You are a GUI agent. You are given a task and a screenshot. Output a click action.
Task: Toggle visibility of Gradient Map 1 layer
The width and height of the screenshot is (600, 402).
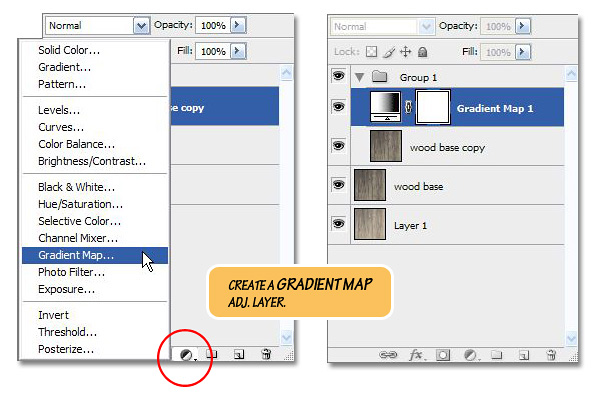tap(338, 106)
